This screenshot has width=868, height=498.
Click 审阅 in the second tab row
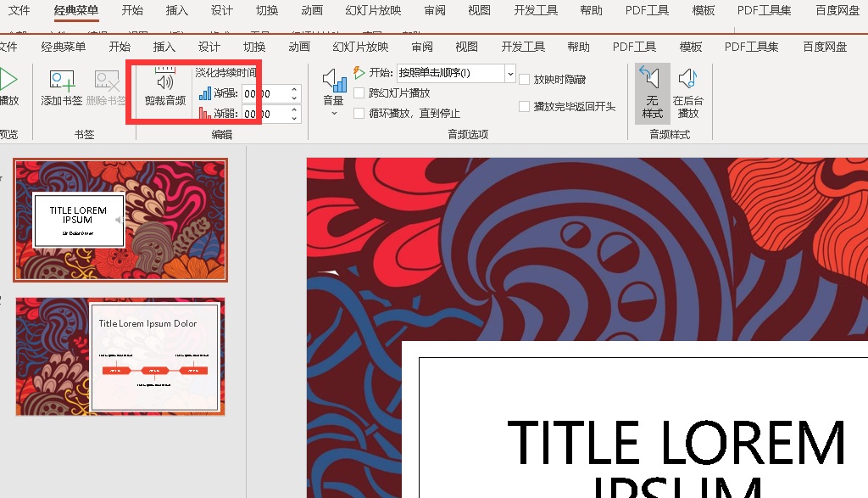coord(422,48)
